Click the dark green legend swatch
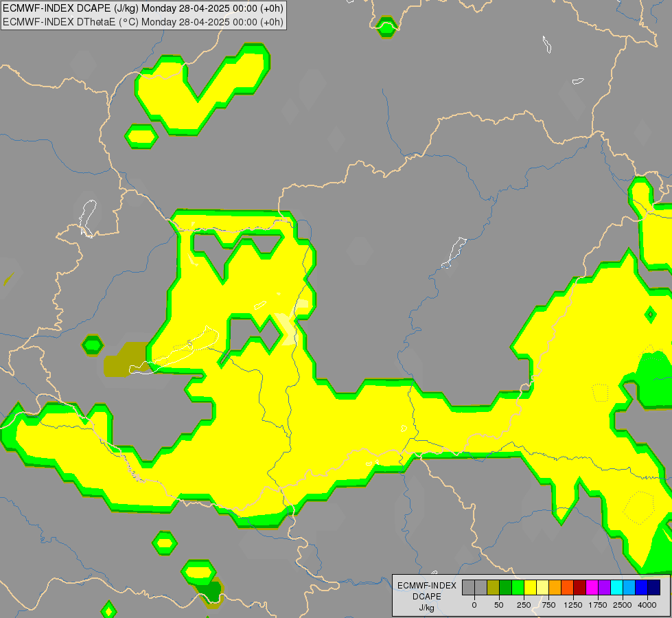 click(506, 587)
